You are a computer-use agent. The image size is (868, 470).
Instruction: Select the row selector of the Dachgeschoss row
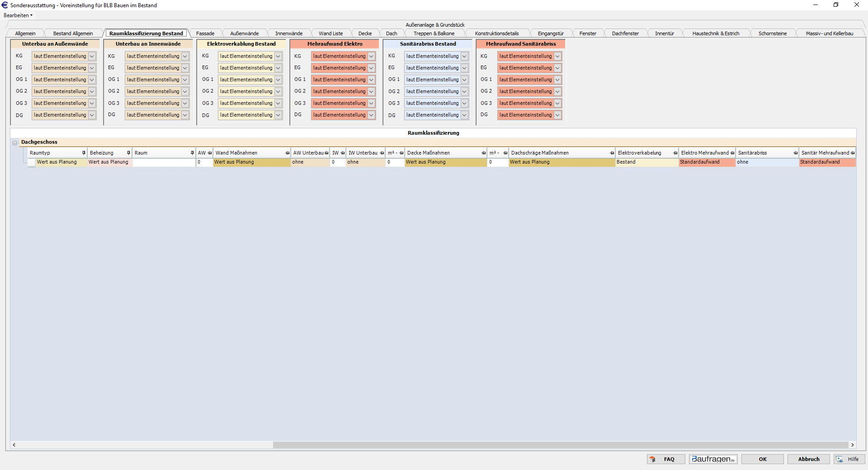pyautogui.click(x=31, y=162)
